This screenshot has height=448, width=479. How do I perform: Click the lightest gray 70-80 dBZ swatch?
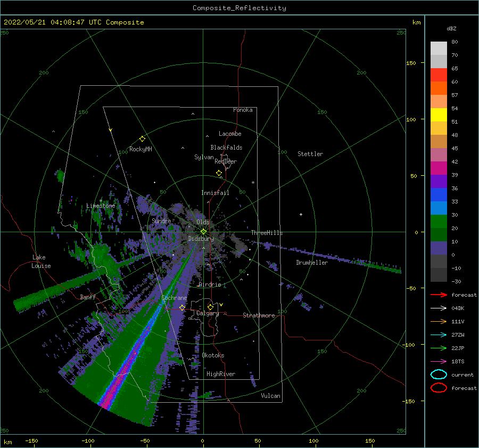coord(439,48)
